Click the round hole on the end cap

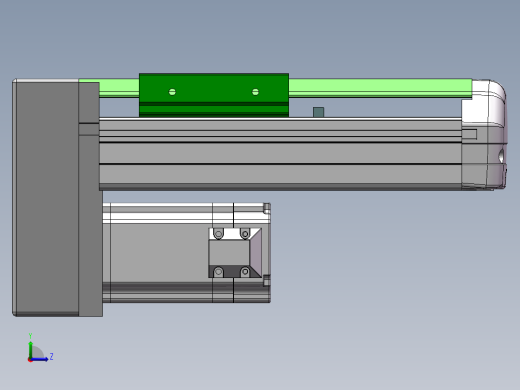tap(501, 156)
